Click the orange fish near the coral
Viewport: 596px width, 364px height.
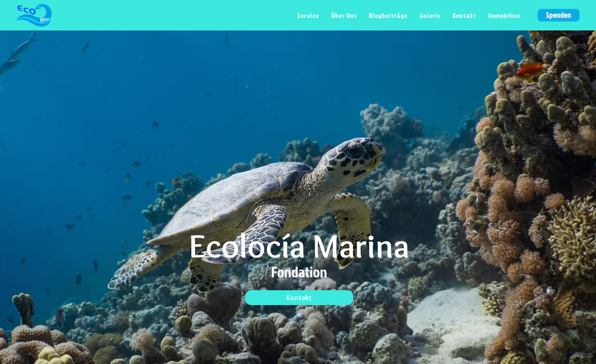click(x=531, y=70)
